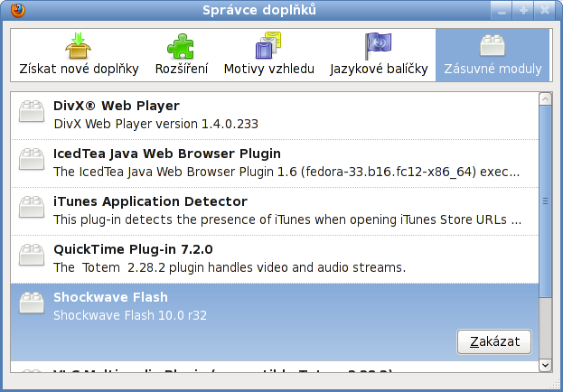563x392 pixels.
Task: Click the DivX Web Player plugin icon
Action: tap(33, 111)
